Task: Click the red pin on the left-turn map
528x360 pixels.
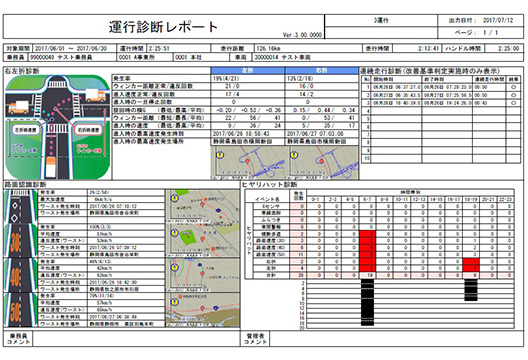Action: tap(248, 161)
